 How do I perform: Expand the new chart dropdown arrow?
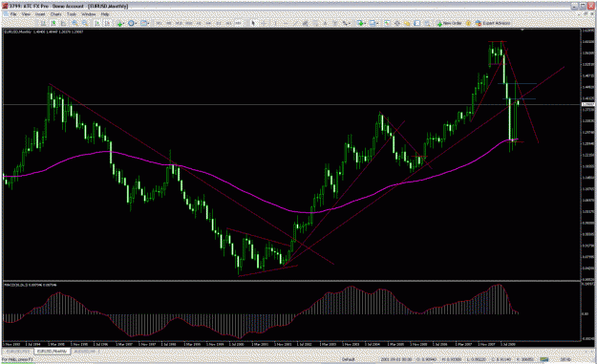(365, 23)
